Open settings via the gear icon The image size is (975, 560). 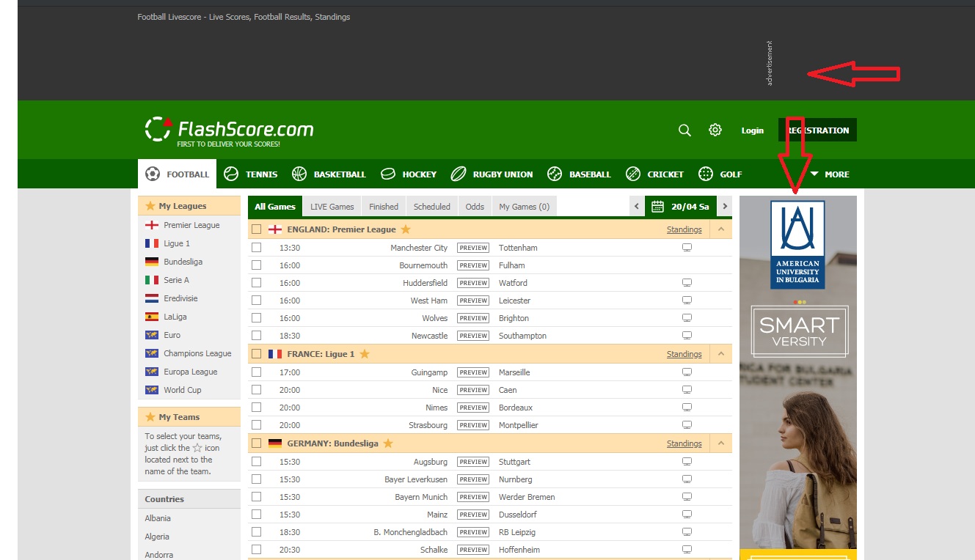(x=715, y=130)
